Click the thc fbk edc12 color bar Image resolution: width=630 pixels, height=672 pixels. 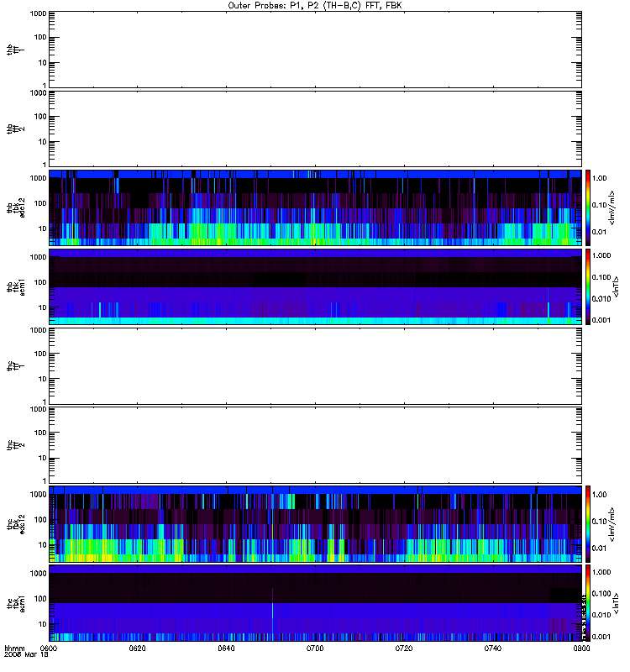click(588, 524)
